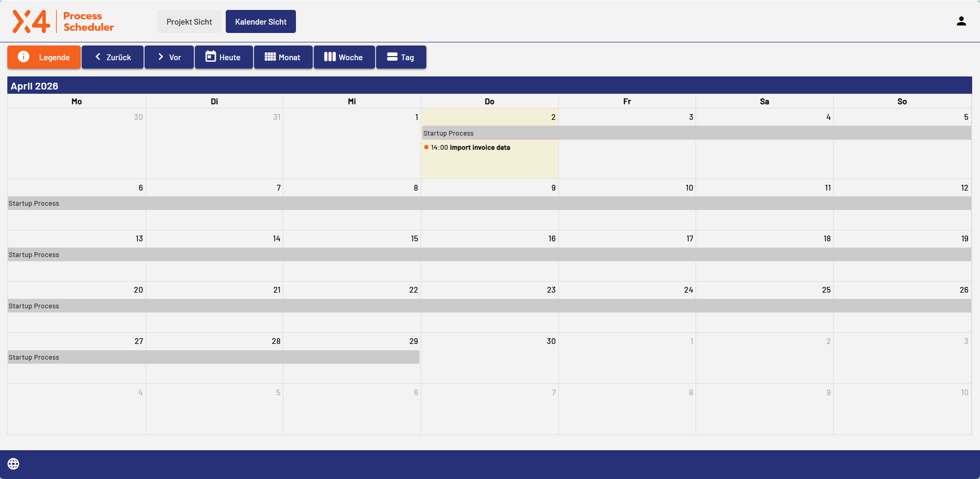Click the orange dot of the invoice event
The image size is (980, 479).
[426, 148]
